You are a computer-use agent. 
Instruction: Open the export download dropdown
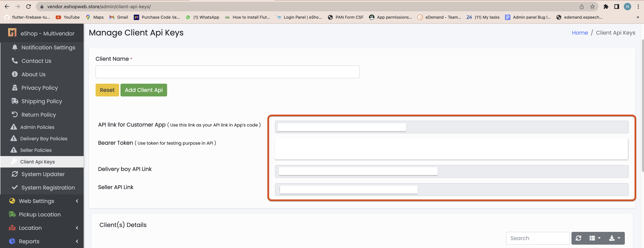coord(614,238)
